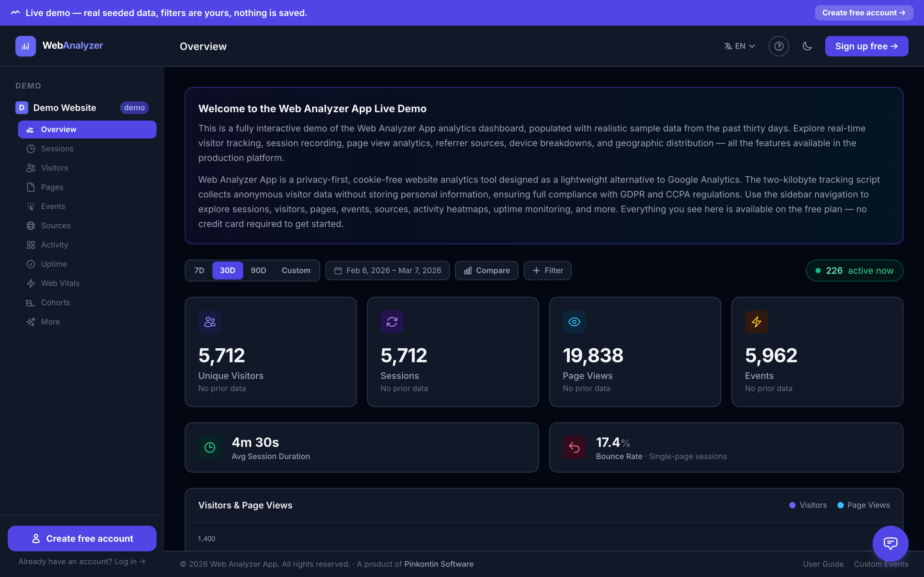Click the Page Views eye icon
This screenshot has width=924, height=577.
[x=574, y=322]
